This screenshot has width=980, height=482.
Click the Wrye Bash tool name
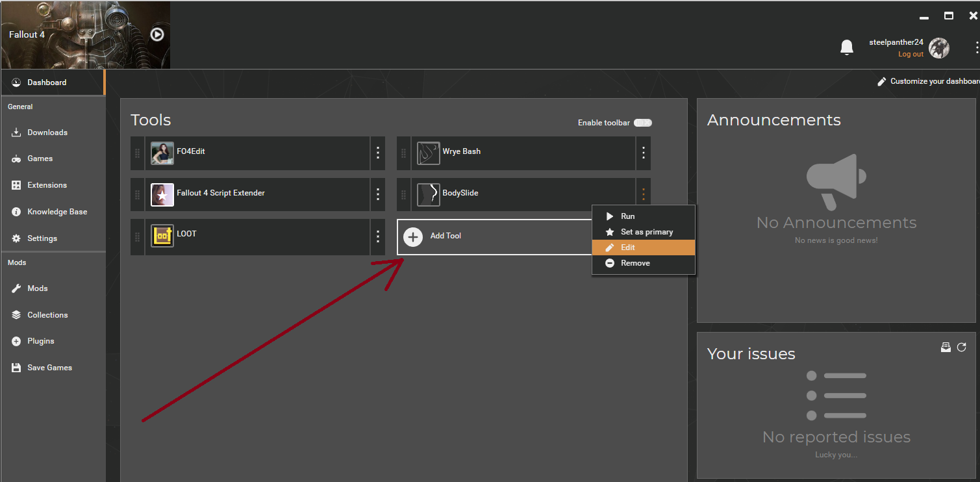click(x=462, y=151)
